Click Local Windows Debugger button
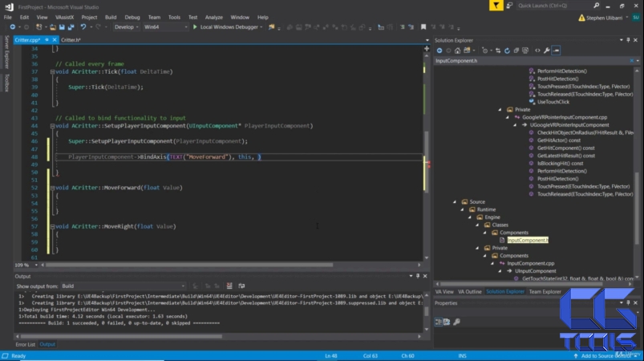This screenshot has height=361, width=644. point(229,27)
